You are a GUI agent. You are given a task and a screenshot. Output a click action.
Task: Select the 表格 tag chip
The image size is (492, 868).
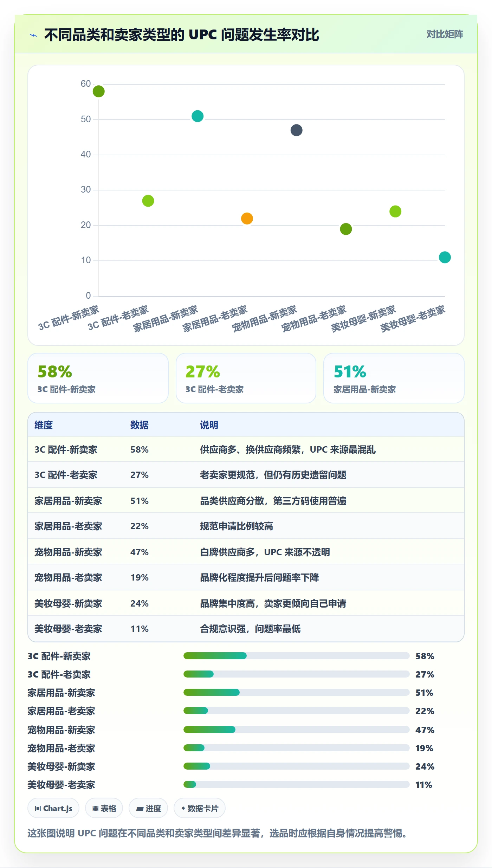[x=104, y=808]
